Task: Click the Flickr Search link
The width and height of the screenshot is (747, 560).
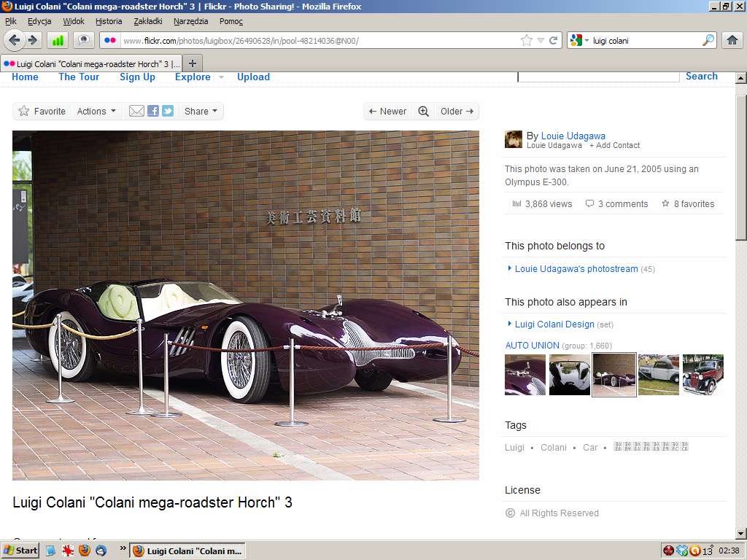Action: click(701, 76)
